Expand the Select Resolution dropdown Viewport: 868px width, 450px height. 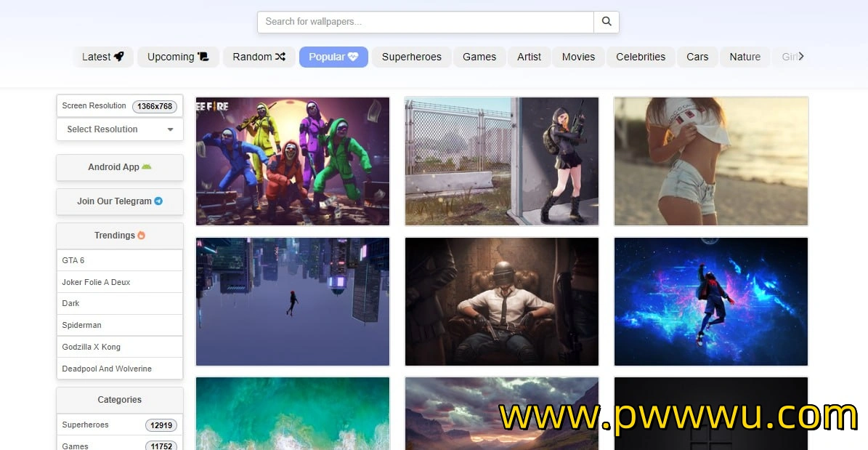click(x=120, y=129)
